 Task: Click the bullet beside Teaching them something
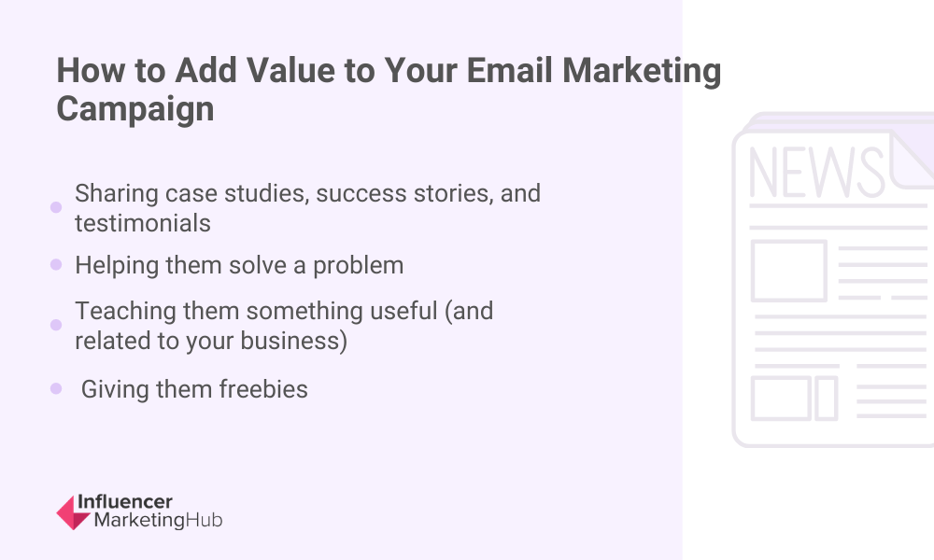coord(56,325)
